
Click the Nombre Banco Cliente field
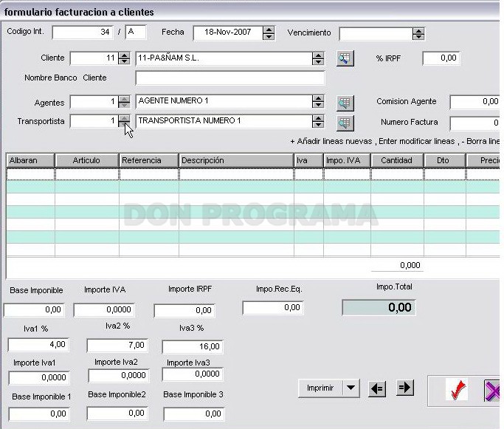[229, 78]
